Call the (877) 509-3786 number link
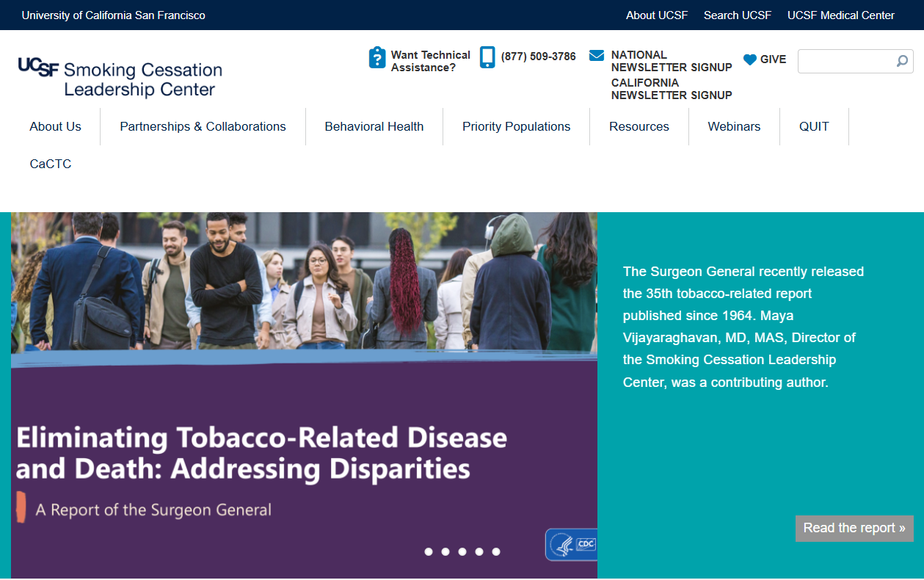Screen dimensions: 924x580 click(x=539, y=57)
